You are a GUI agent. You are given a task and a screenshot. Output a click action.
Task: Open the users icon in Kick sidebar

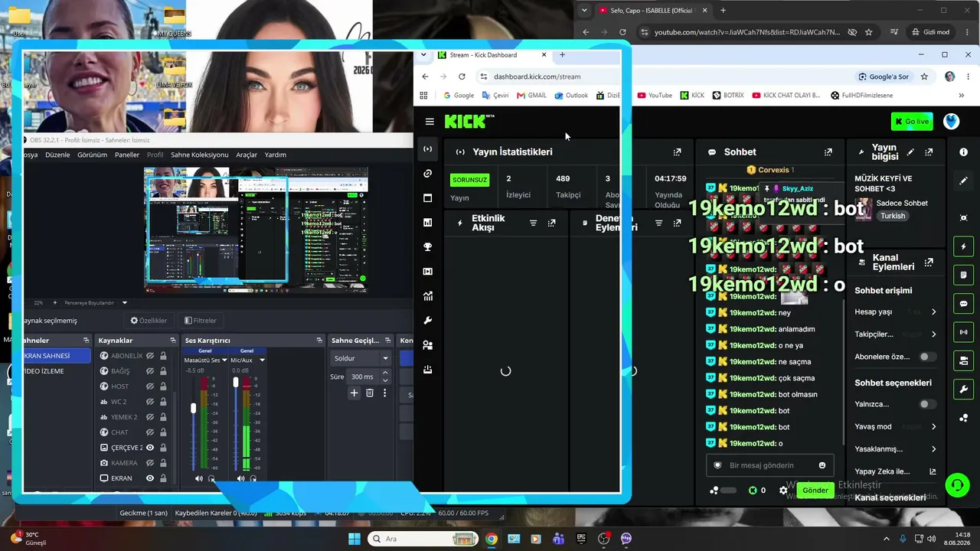click(428, 345)
